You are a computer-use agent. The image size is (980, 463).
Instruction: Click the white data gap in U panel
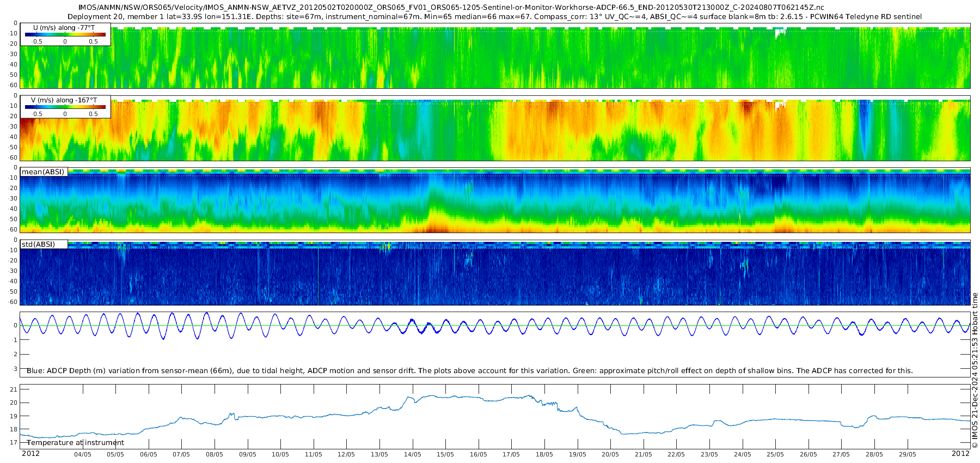tap(780, 33)
